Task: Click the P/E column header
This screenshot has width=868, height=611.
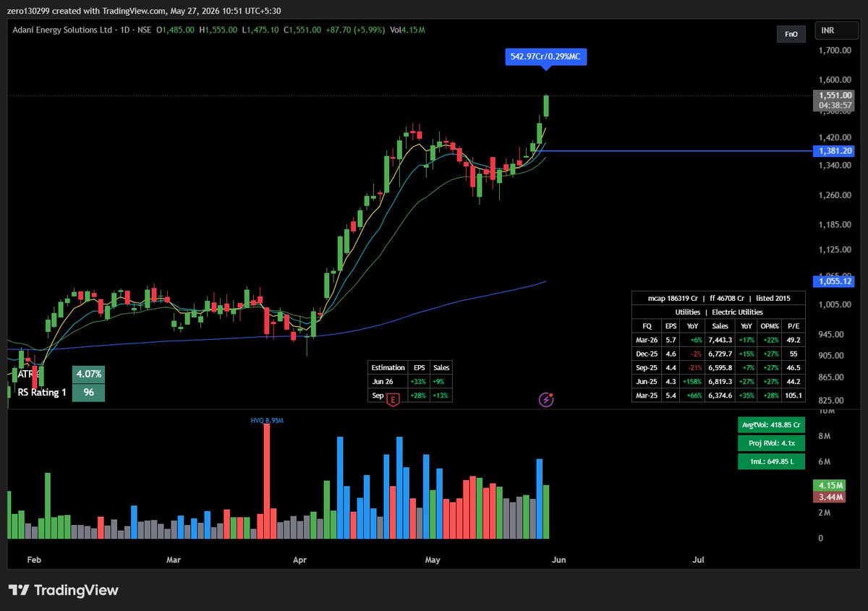Action: [x=793, y=326]
